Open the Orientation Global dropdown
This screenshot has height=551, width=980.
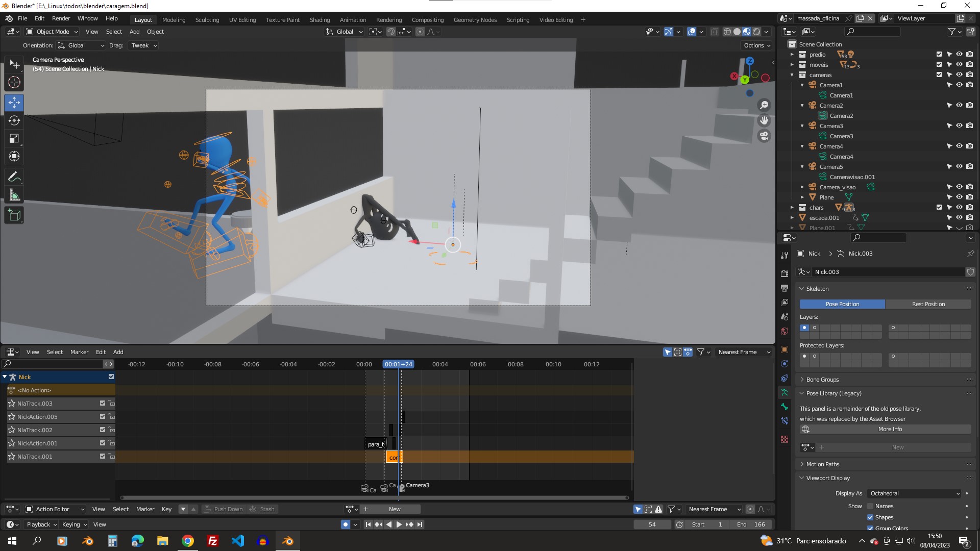(x=81, y=45)
